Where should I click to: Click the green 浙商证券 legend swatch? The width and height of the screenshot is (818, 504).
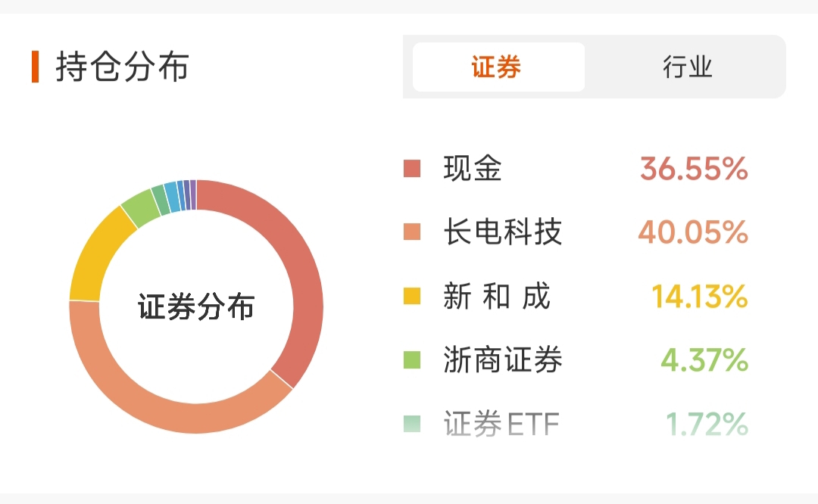coord(411,359)
